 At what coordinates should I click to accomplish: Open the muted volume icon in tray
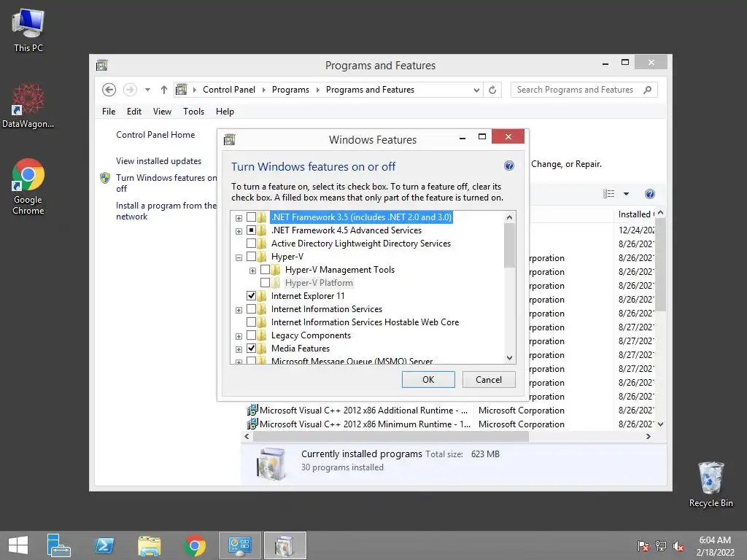tap(678, 545)
